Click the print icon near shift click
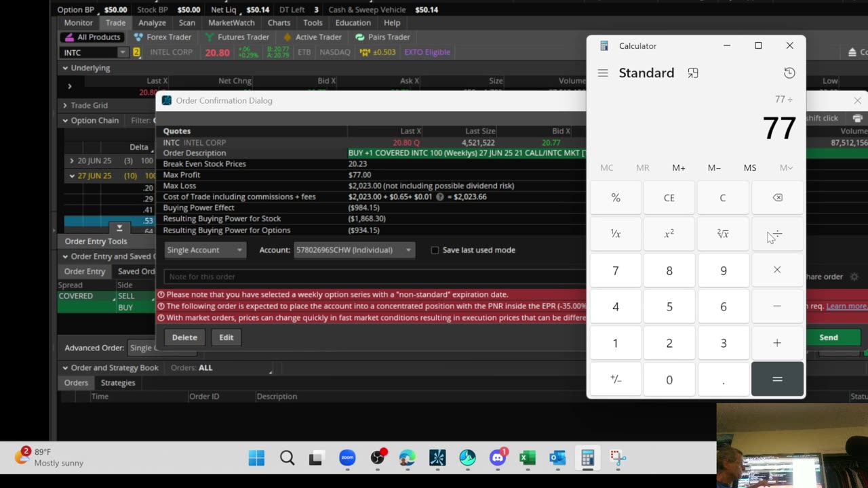The width and height of the screenshot is (868, 488). (857, 118)
